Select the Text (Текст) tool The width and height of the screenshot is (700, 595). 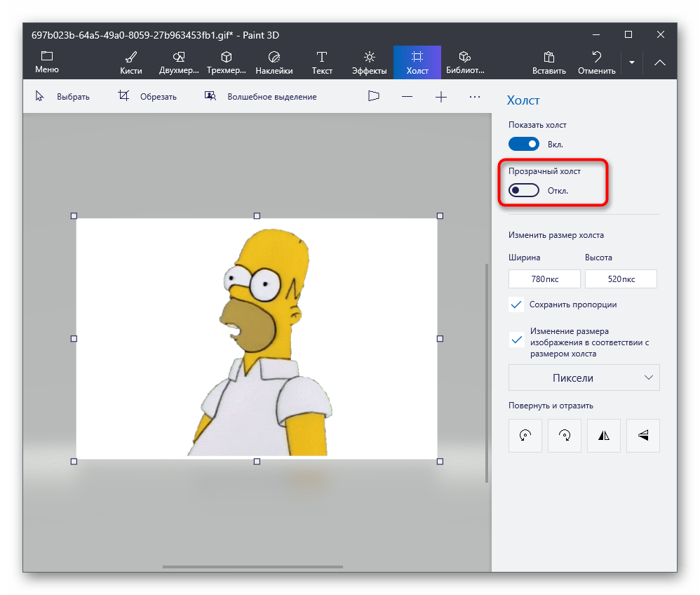321,62
